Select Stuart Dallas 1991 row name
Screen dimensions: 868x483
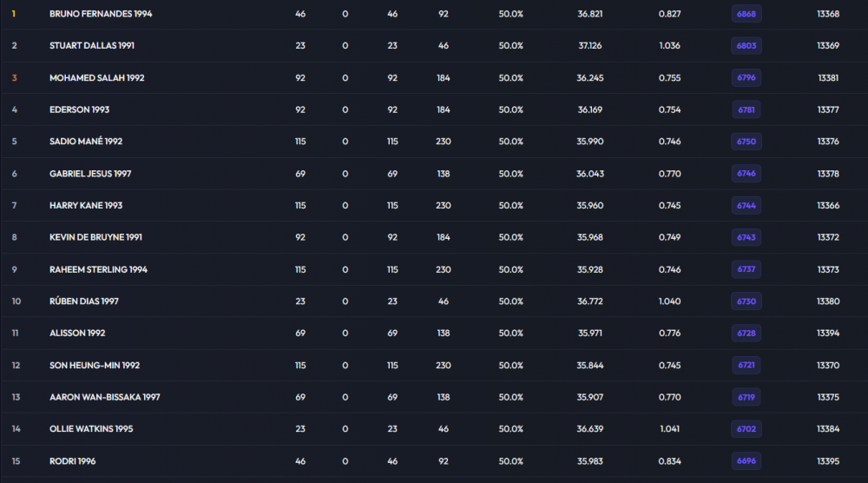point(92,45)
